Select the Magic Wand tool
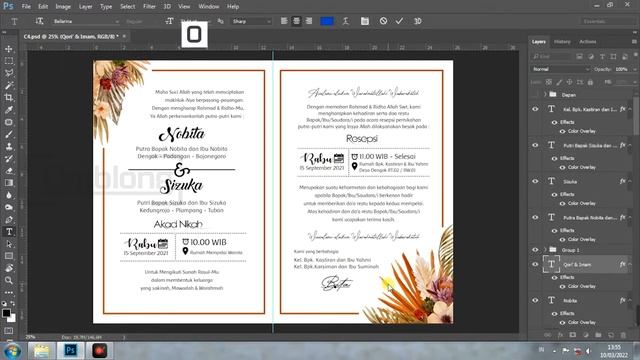 tap(9, 85)
